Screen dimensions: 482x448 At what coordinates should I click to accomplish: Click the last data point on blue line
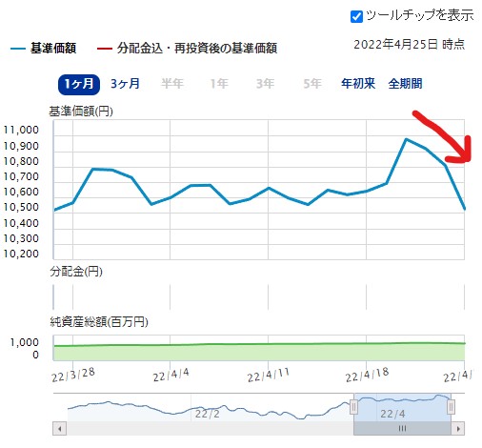pos(465,209)
